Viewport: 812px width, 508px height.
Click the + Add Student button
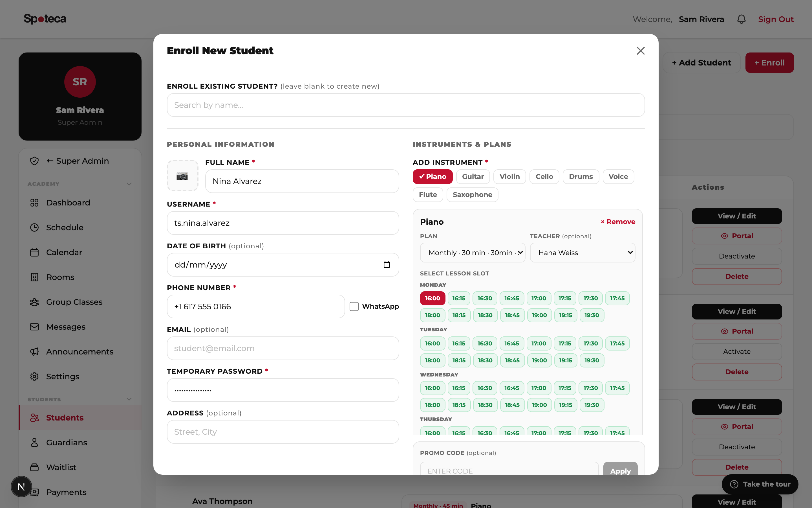point(701,62)
